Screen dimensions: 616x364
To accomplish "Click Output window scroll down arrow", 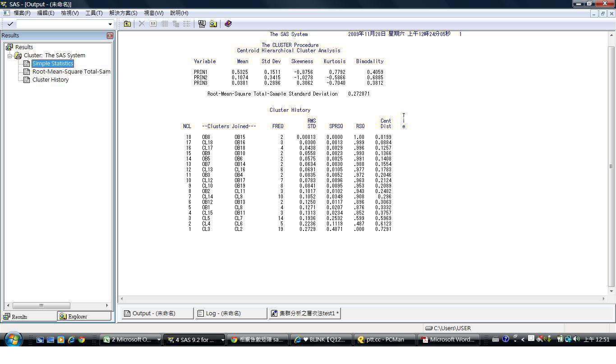I will [x=611, y=291].
